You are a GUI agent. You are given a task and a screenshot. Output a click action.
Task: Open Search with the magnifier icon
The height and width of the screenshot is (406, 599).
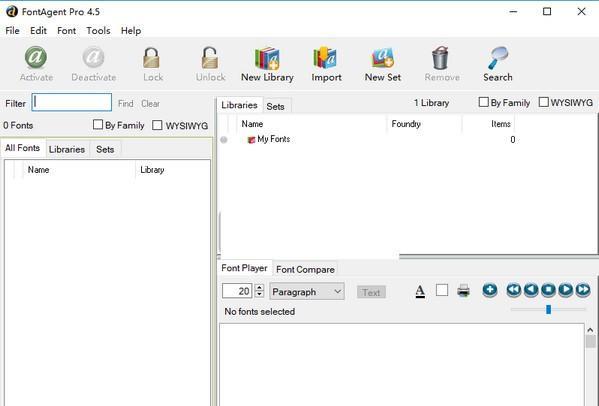(x=498, y=58)
